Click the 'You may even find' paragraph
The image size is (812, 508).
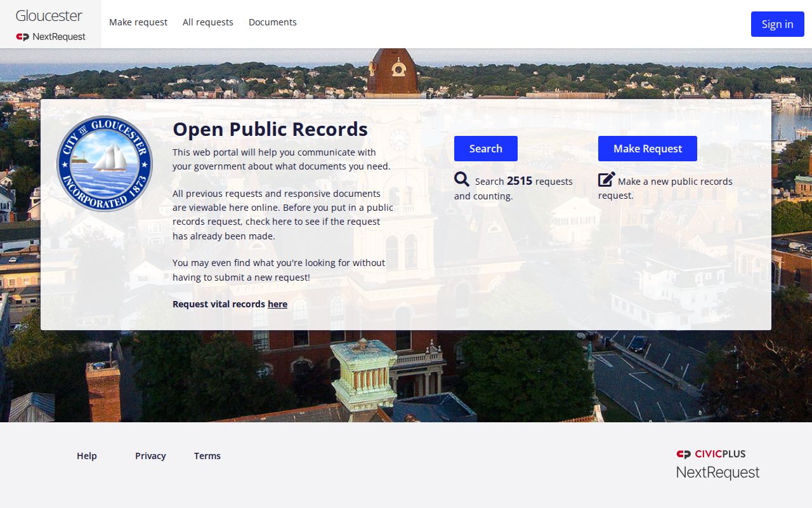click(x=279, y=270)
